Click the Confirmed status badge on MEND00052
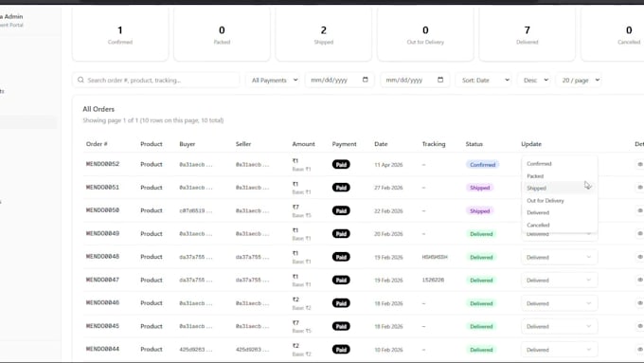Image resolution: width=644 pixels, height=363 pixels. point(483,164)
